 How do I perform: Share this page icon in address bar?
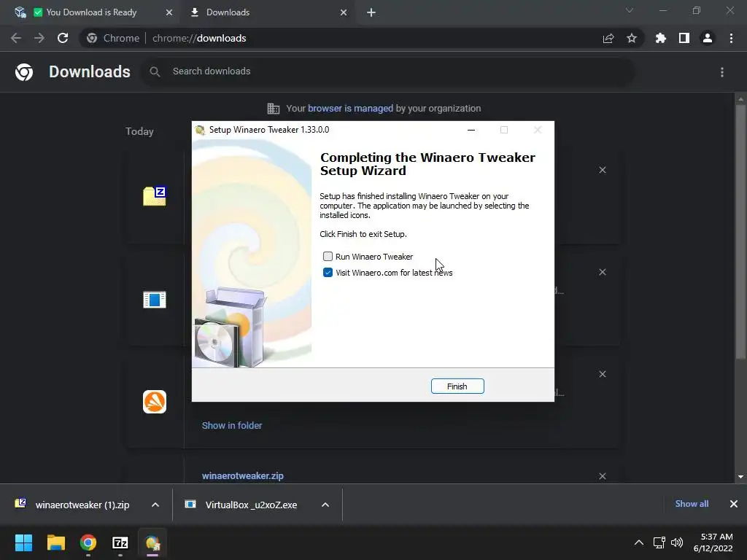click(x=608, y=39)
